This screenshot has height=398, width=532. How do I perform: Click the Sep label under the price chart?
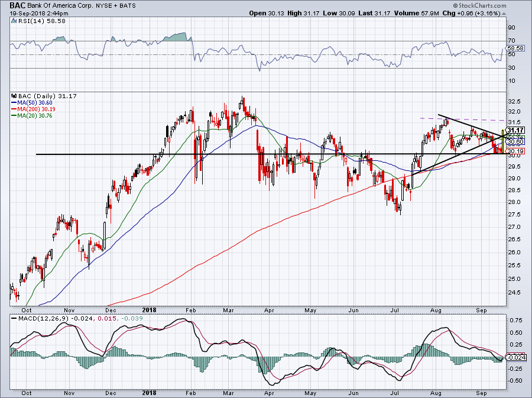(x=481, y=310)
